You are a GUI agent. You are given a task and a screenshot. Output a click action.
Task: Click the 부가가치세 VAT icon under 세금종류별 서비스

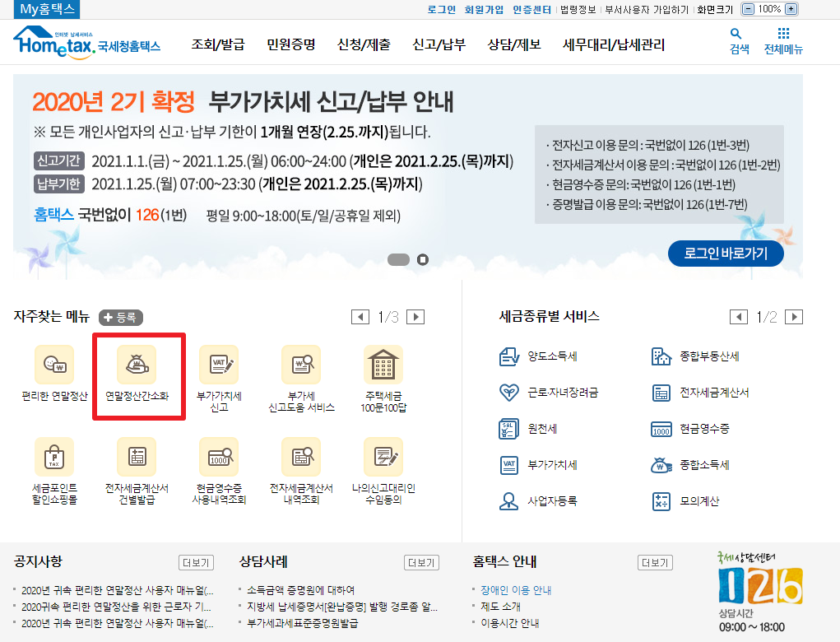point(509,464)
